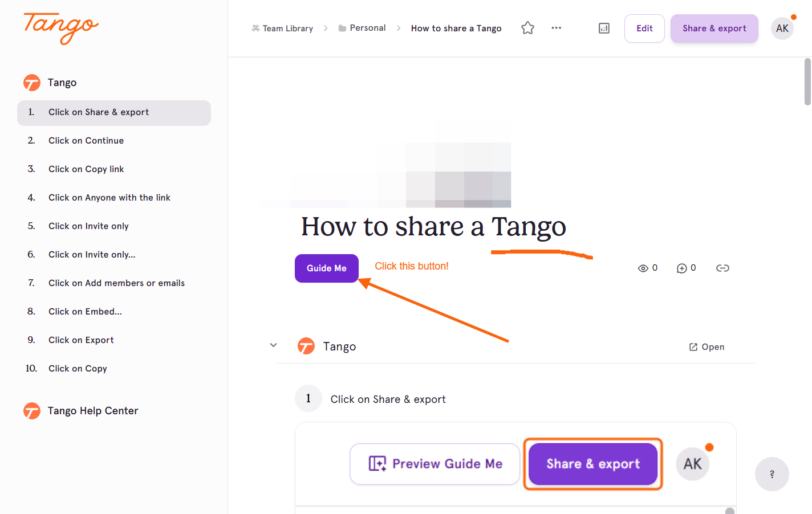Open the Personal folder breadcrumb
812x514 pixels.
tap(362, 28)
